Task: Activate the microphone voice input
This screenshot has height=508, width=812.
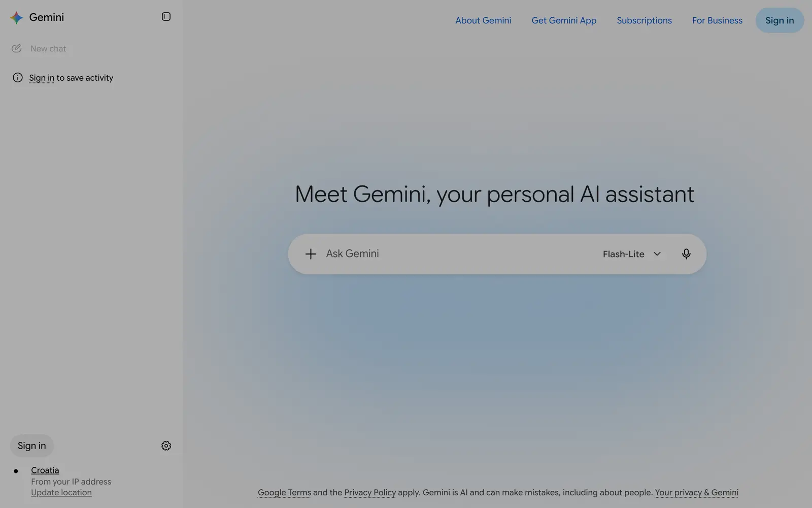Action: click(686, 254)
